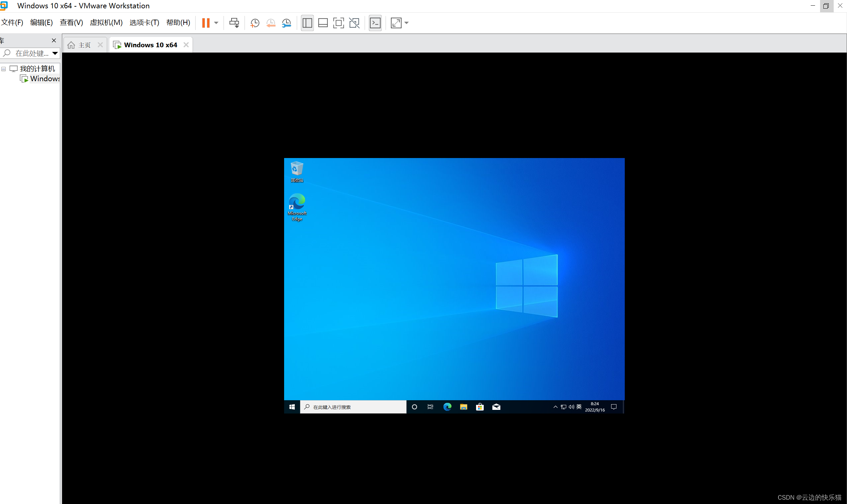Open the 文件(F) menu
The height and width of the screenshot is (504, 847).
[12, 22]
